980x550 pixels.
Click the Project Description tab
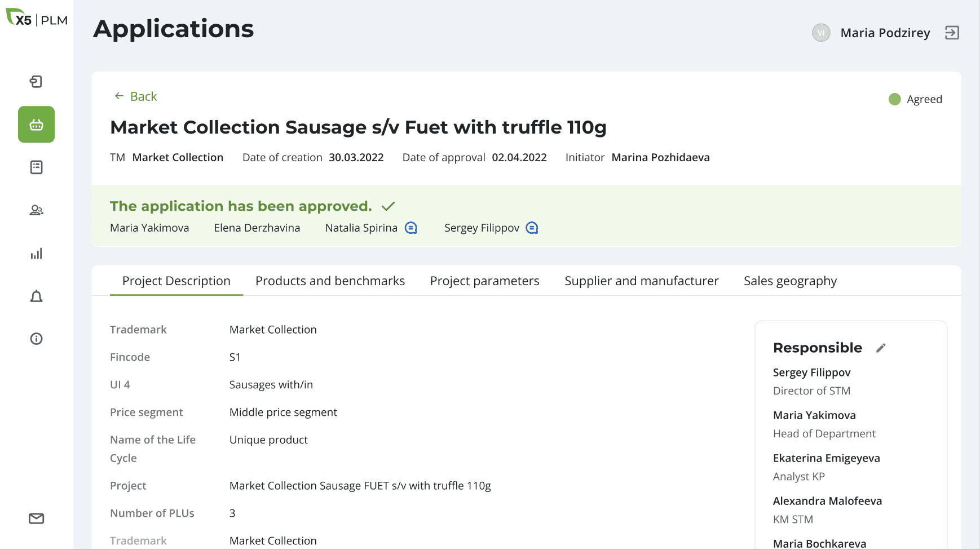pyautogui.click(x=176, y=281)
